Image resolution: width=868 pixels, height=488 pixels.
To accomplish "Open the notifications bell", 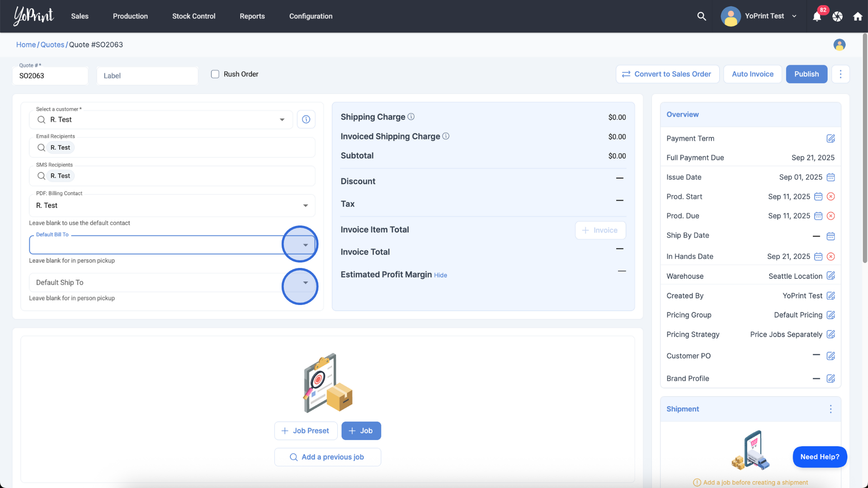I will pyautogui.click(x=817, y=17).
